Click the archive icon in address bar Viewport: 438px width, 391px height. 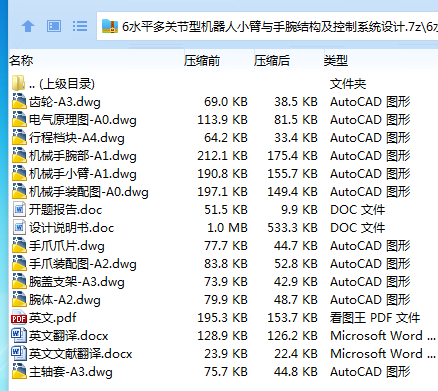click(x=110, y=26)
